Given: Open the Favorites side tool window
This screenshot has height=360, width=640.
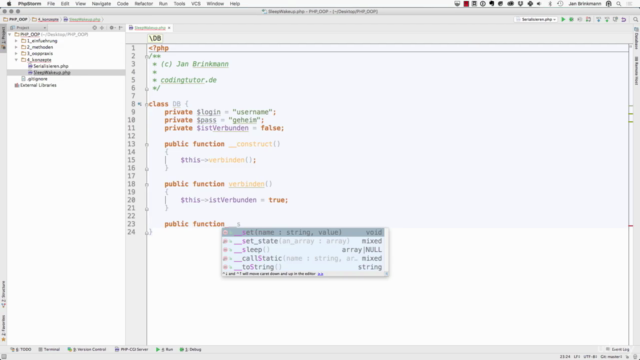Looking at the screenshot, I should point(3,328).
